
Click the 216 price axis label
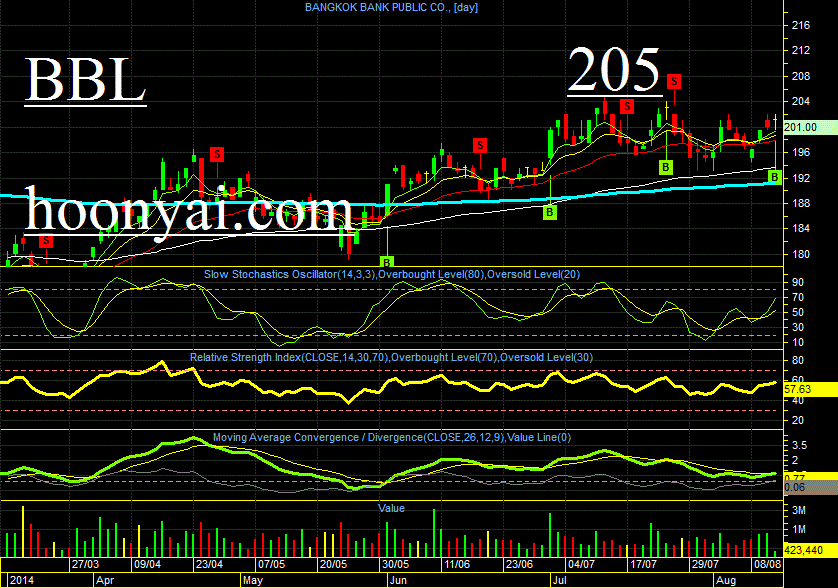(x=801, y=25)
